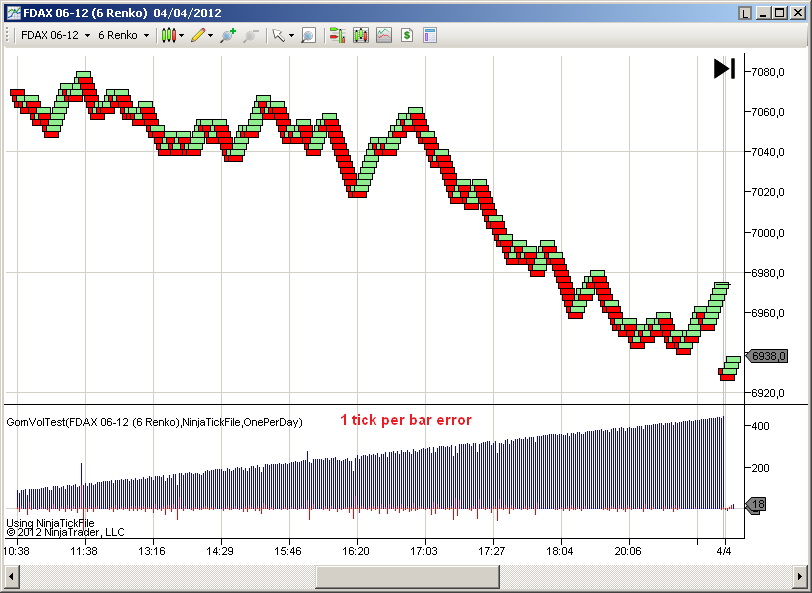812x593 pixels.
Task: Click the 7060,0 price axis label
Action: (x=767, y=112)
